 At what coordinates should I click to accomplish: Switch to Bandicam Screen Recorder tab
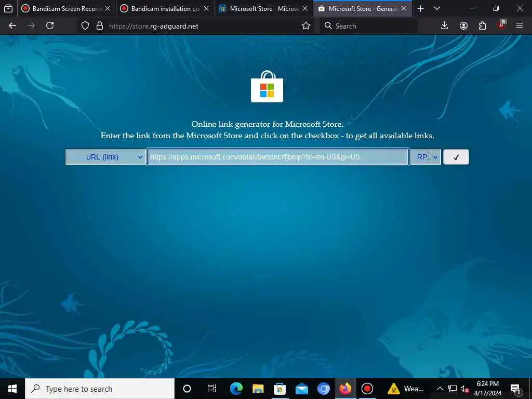[x=66, y=8]
